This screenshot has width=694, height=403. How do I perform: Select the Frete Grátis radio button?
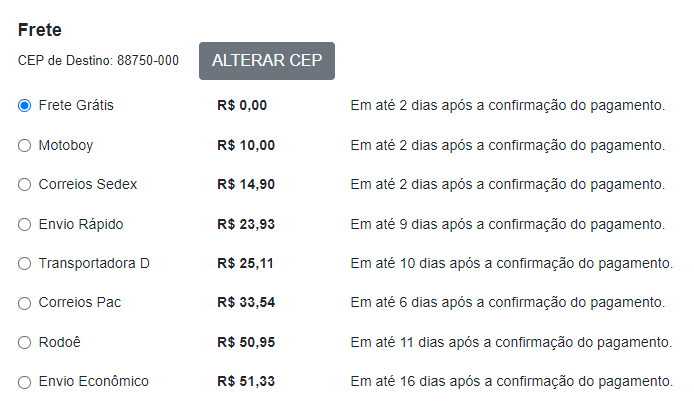click(x=24, y=106)
